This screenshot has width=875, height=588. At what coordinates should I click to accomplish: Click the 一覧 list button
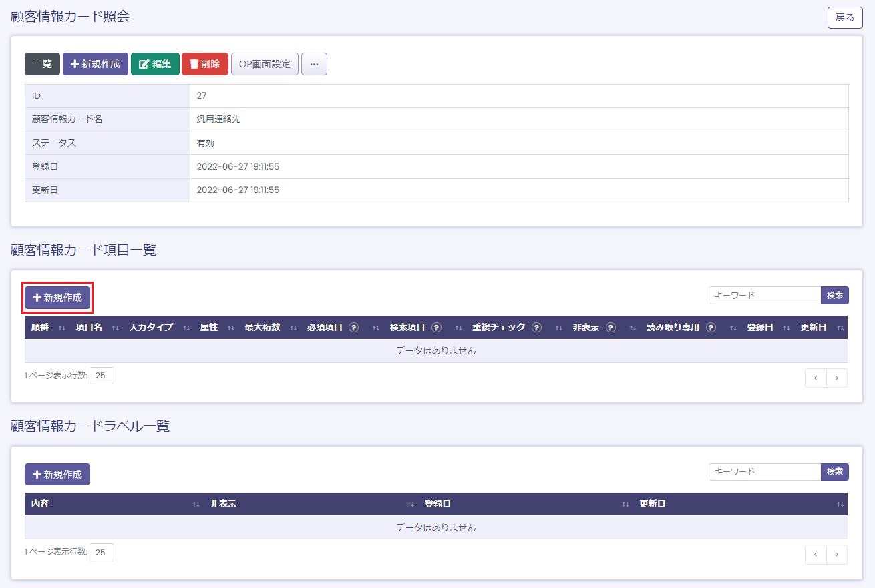pos(42,65)
